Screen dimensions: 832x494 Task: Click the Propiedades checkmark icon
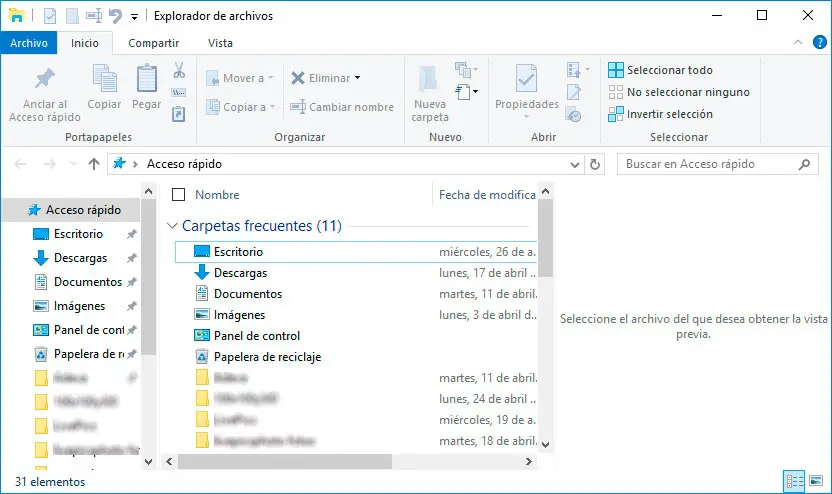pyautogui.click(x=526, y=79)
